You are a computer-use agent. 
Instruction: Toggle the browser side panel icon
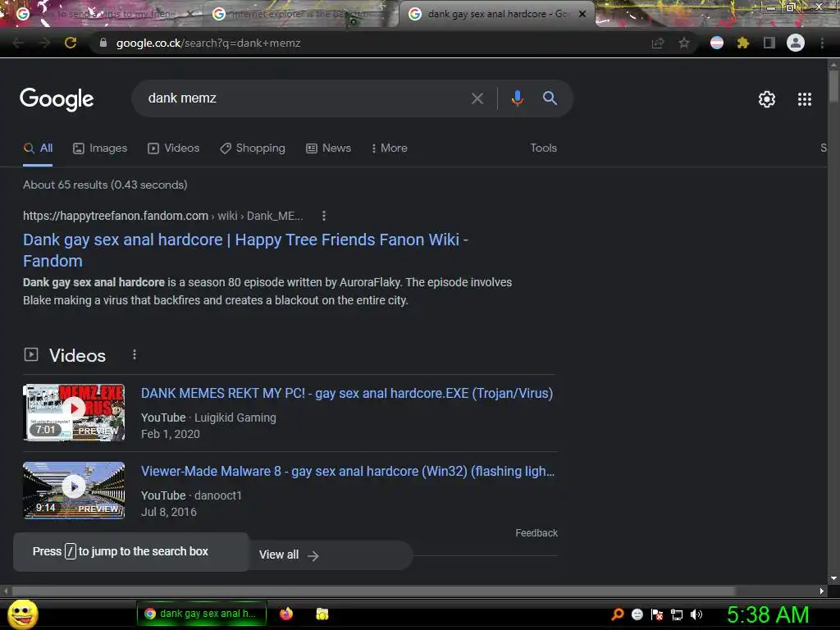(769, 43)
